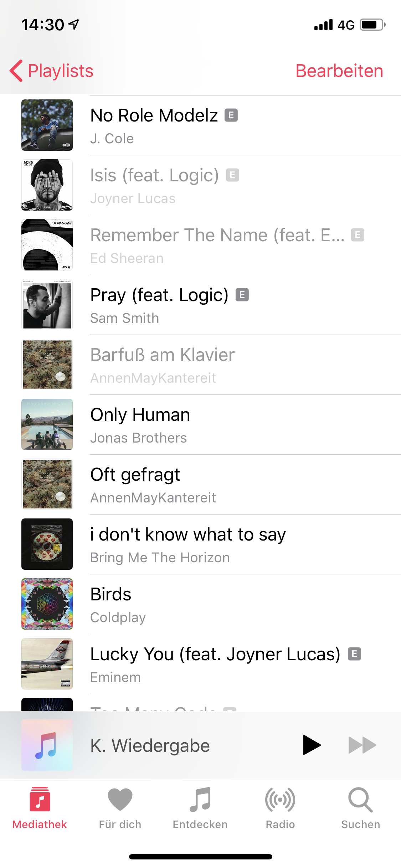
Task: Open the Entdecken music note tab
Action: click(x=200, y=808)
